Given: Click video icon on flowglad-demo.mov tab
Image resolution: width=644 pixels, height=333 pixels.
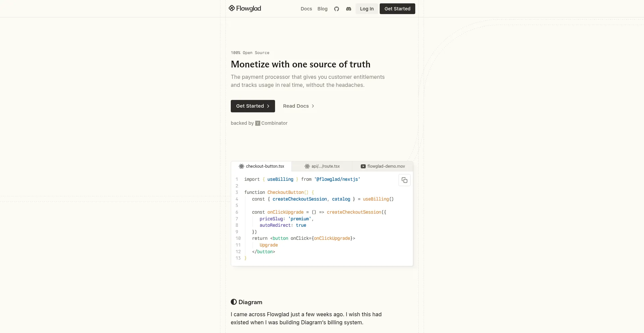Looking at the screenshot, I should 363,166.
